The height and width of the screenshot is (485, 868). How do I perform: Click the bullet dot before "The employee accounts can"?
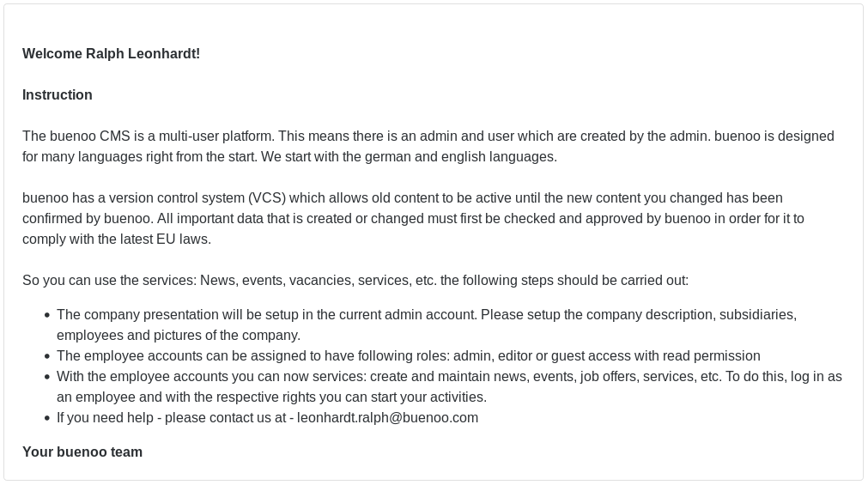pos(46,356)
